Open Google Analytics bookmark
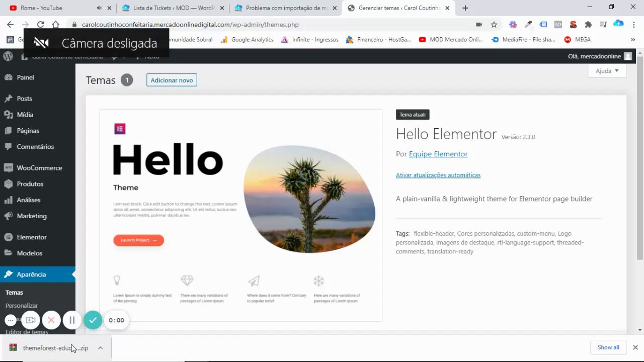 click(x=247, y=40)
